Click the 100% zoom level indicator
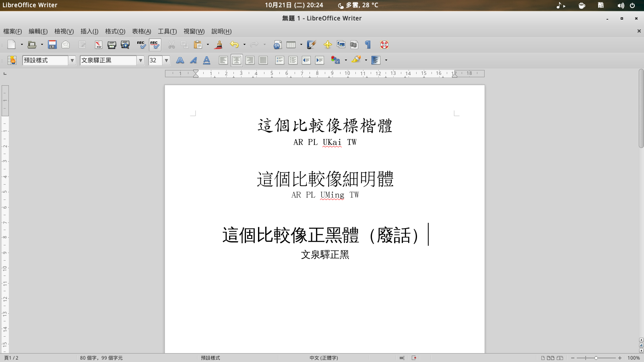This screenshot has height=362, width=644. point(634,358)
